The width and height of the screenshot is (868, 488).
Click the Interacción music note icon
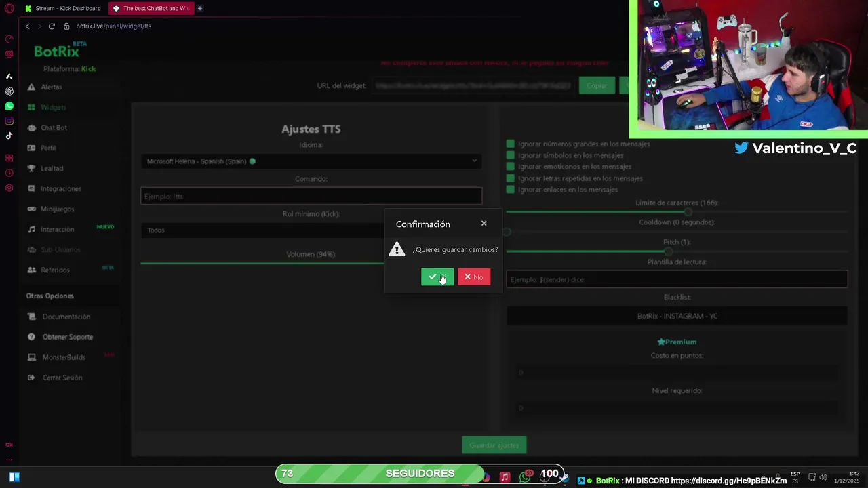[31, 229]
